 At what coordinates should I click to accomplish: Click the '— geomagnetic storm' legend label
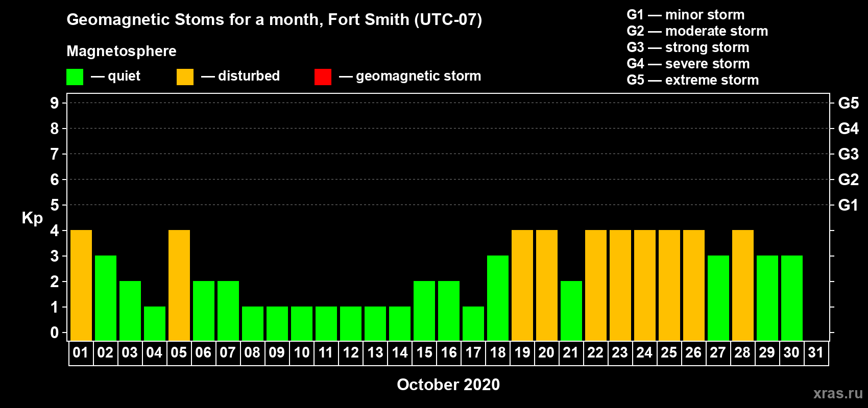[410, 76]
